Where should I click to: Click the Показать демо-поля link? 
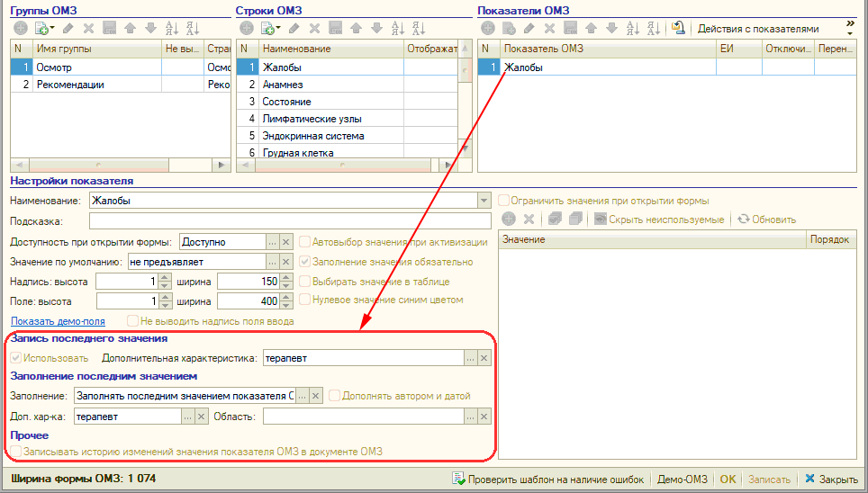pyautogui.click(x=58, y=321)
